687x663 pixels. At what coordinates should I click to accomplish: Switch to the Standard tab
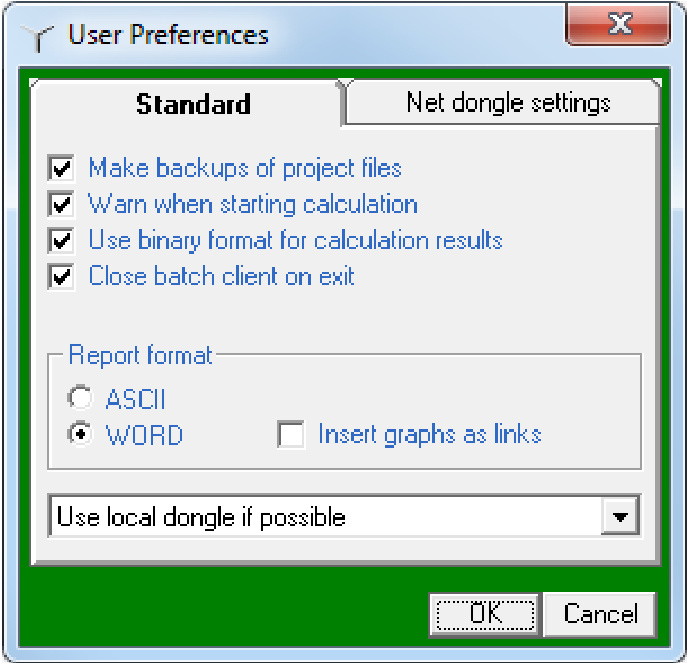(193, 104)
